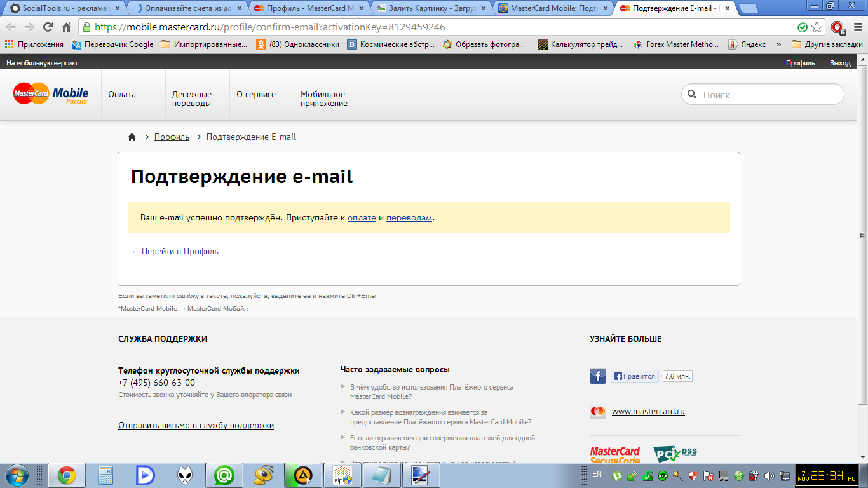Open the Яндекс bookmark

click(x=747, y=44)
